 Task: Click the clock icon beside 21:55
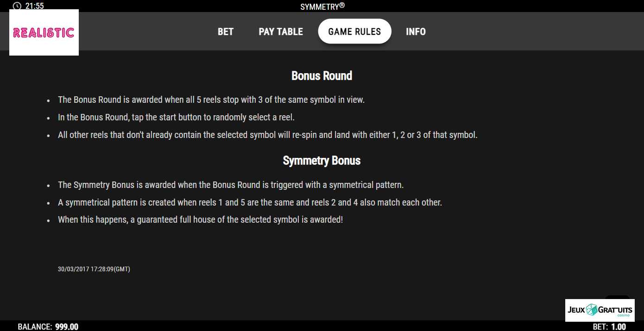(17, 6)
